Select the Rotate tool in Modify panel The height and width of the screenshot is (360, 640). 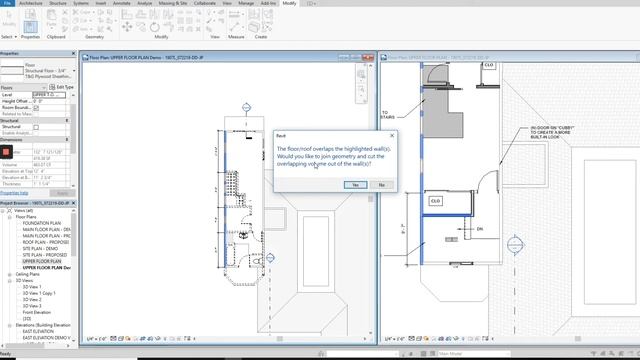(155, 27)
